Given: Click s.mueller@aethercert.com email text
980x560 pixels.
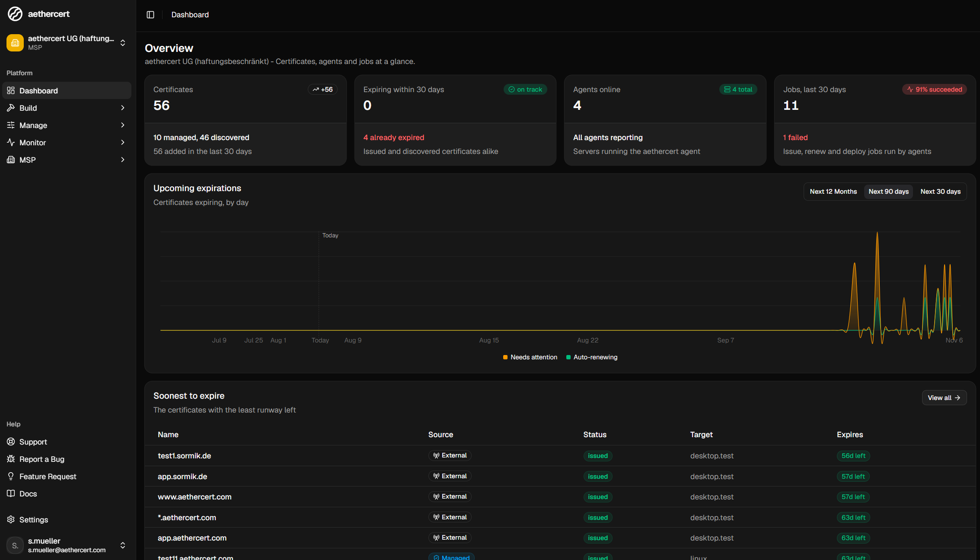Looking at the screenshot, I should coord(67,550).
